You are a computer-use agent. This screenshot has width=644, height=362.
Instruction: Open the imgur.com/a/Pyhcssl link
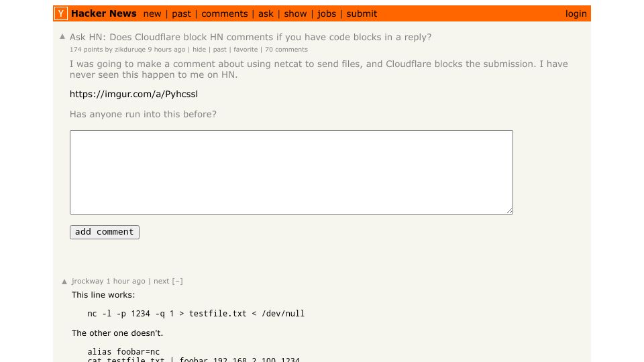tap(133, 94)
